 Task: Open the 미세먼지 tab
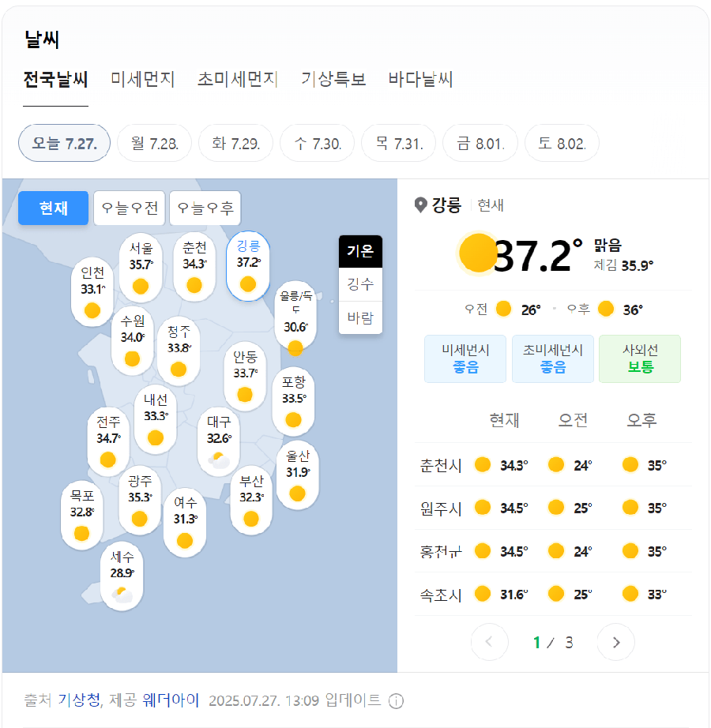tap(142, 80)
